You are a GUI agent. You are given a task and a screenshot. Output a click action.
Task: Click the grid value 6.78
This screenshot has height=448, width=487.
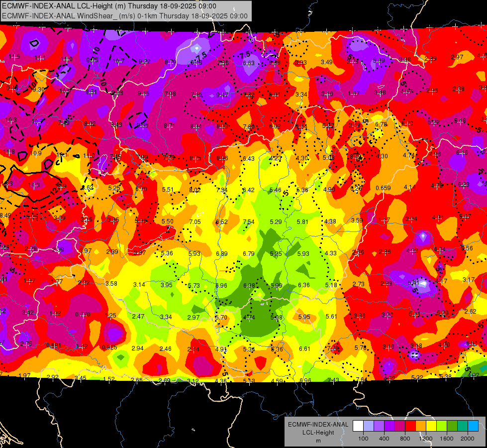coord(381,124)
